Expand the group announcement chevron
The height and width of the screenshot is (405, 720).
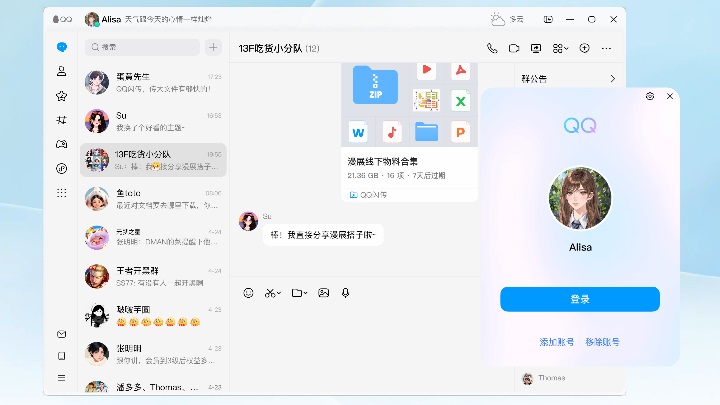[x=612, y=78]
